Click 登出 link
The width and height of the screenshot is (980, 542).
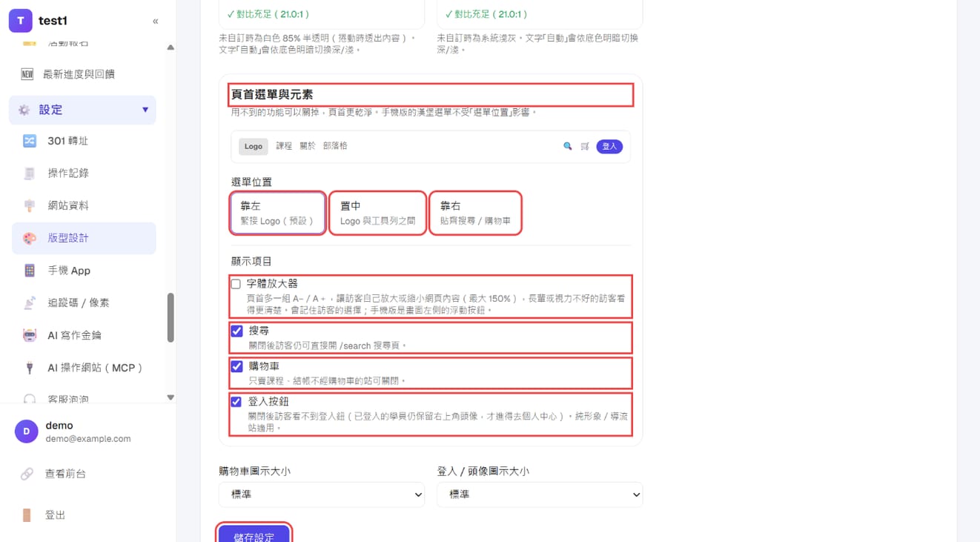pyautogui.click(x=56, y=515)
